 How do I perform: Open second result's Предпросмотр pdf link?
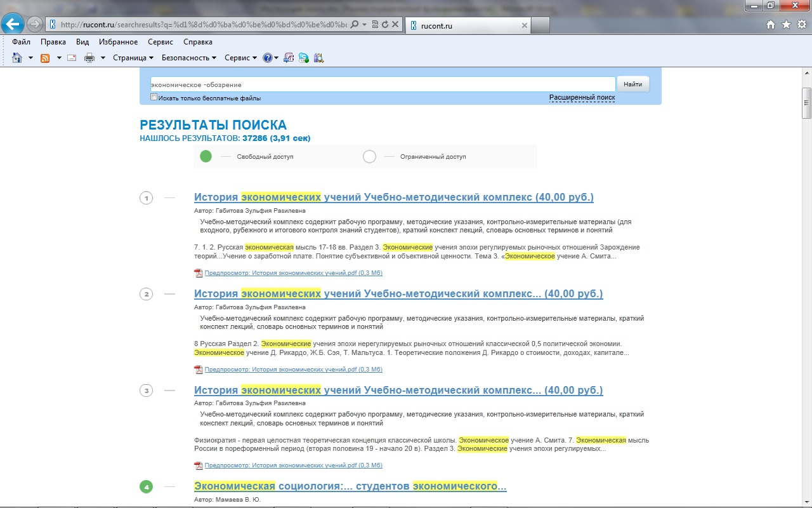click(x=294, y=370)
